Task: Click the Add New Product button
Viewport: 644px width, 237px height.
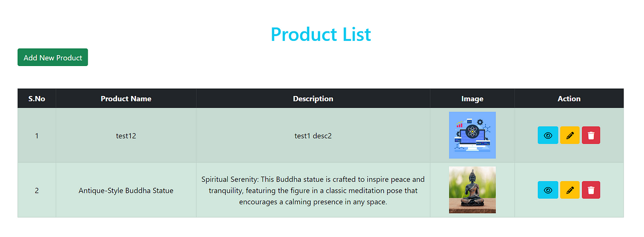Action: pyautogui.click(x=53, y=57)
